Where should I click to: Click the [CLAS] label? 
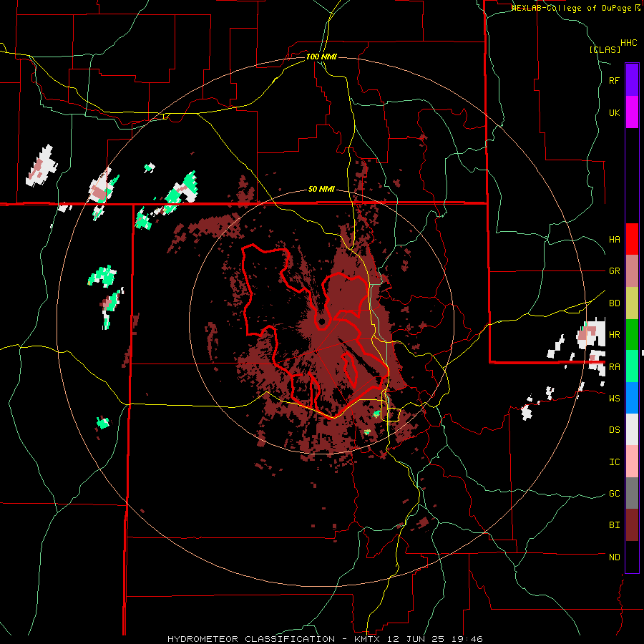point(605,49)
